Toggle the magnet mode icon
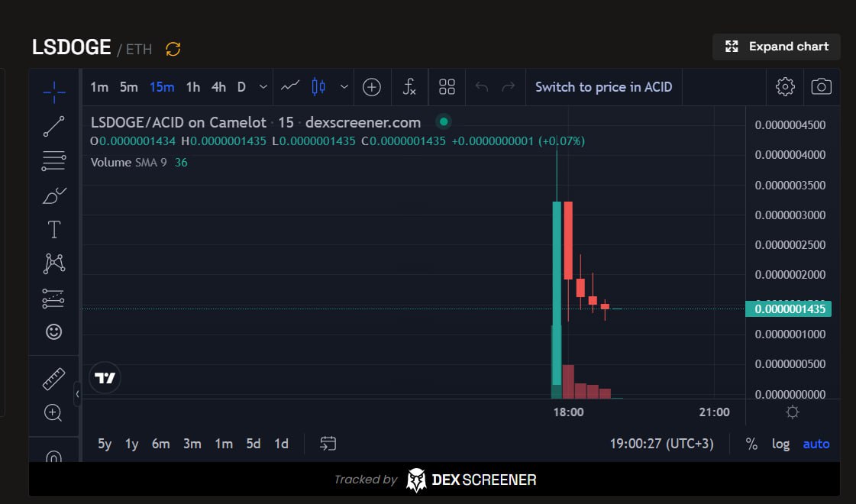This screenshot has height=504, width=856. pyautogui.click(x=53, y=456)
